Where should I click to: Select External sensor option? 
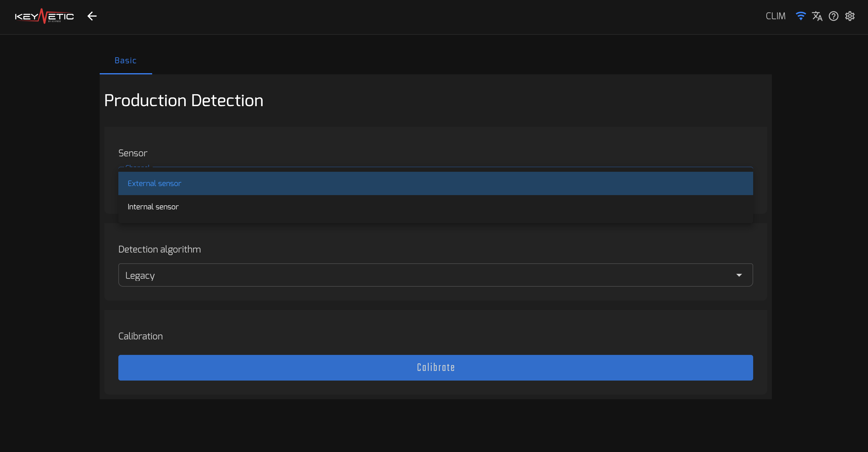click(x=435, y=183)
